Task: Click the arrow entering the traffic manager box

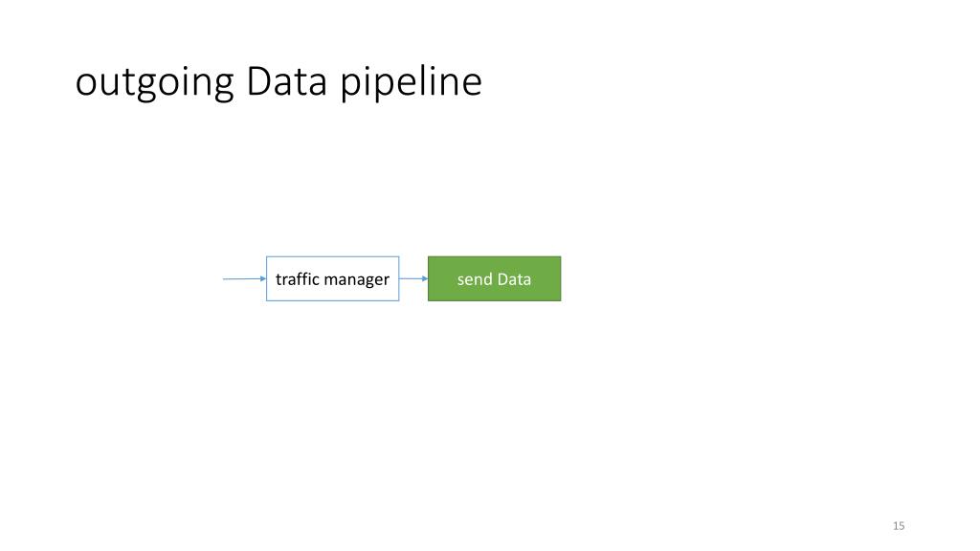Action: (x=243, y=279)
